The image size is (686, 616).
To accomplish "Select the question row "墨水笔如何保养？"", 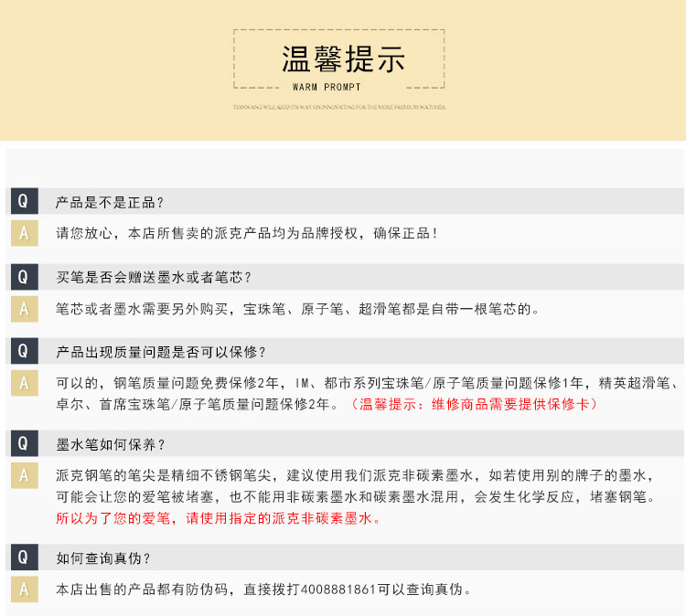I will pos(110,445).
